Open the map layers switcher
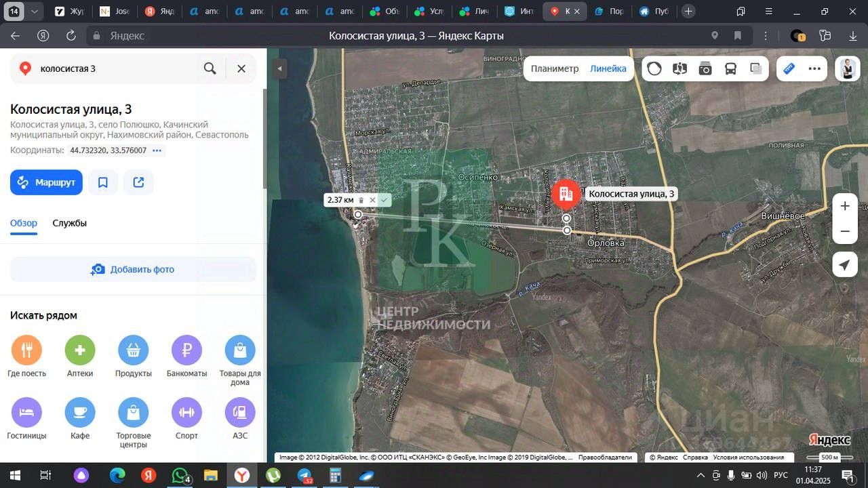Viewport: 868px width, 488px height. (756, 68)
